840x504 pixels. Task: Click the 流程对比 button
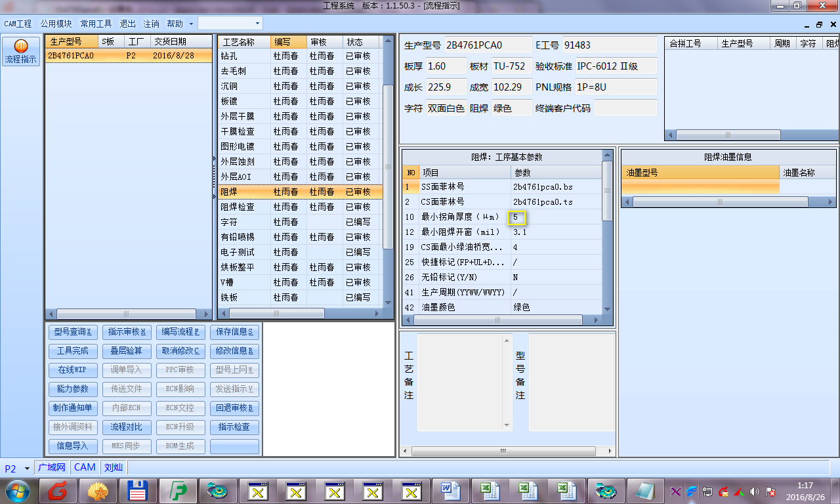127,427
